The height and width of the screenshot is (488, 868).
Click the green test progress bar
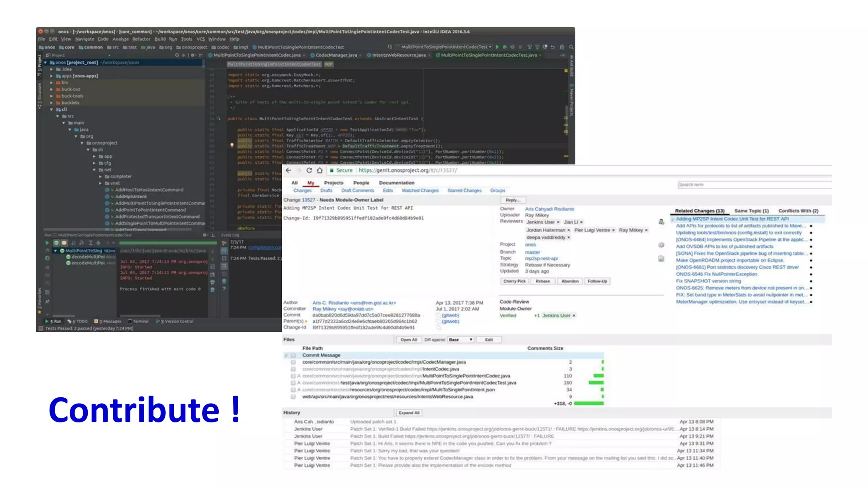click(x=167, y=243)
